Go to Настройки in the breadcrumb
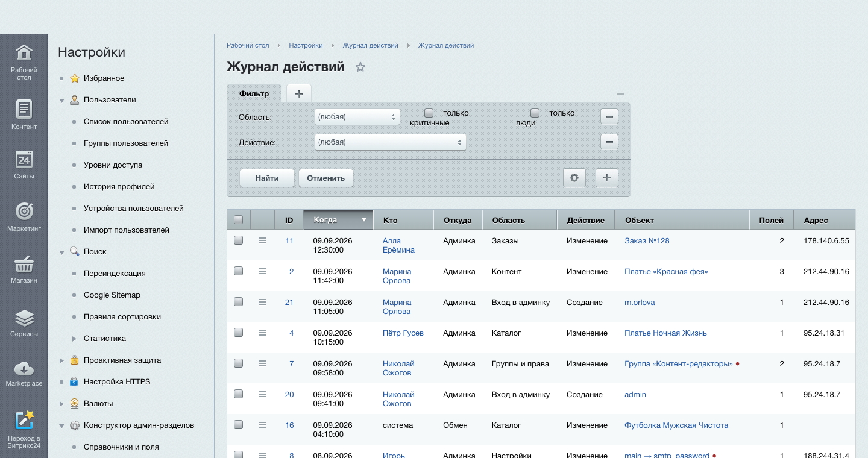 pyautogui.click(x=306, y=45)
